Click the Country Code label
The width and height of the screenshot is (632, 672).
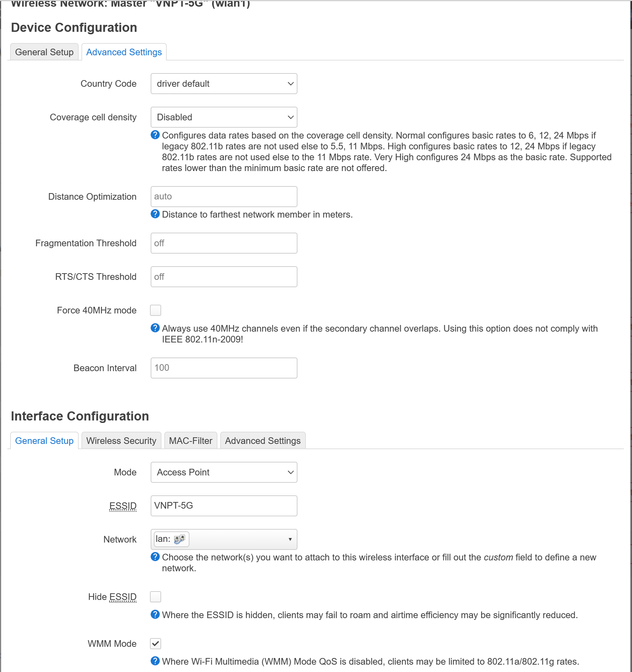109,84
